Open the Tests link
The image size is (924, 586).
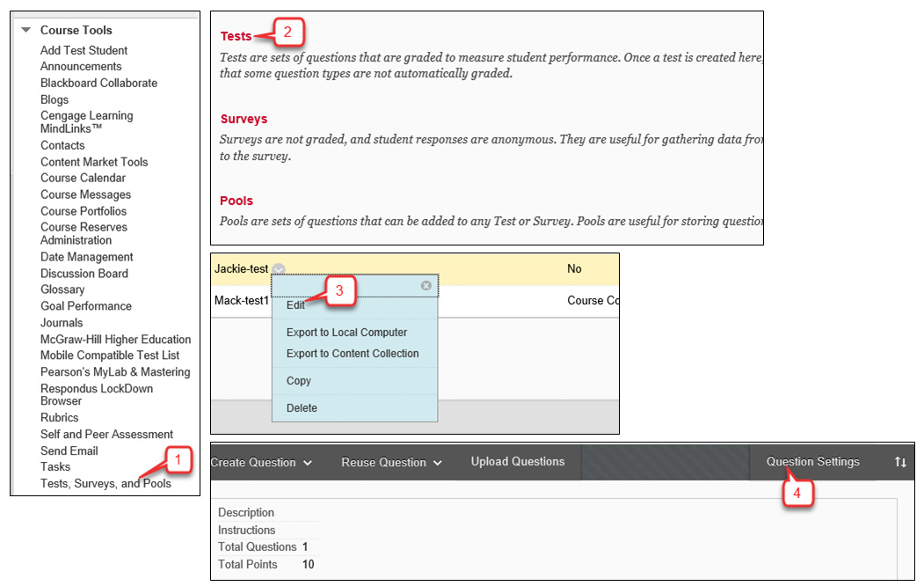[236, 37]
